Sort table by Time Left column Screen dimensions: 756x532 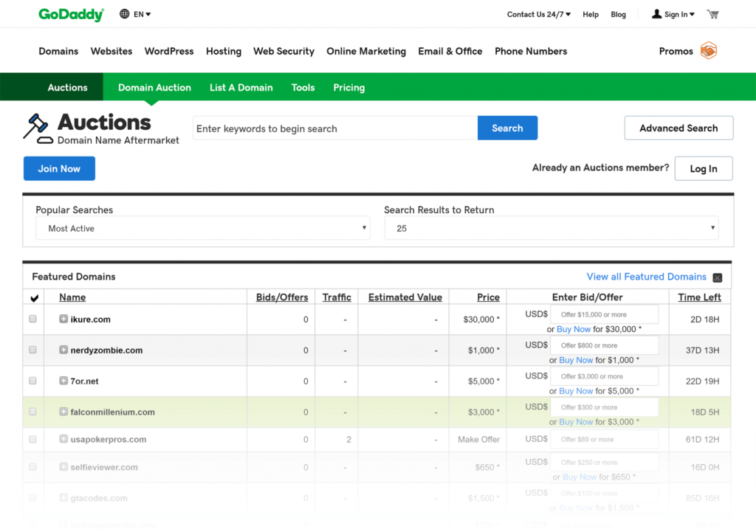(699, 297)
